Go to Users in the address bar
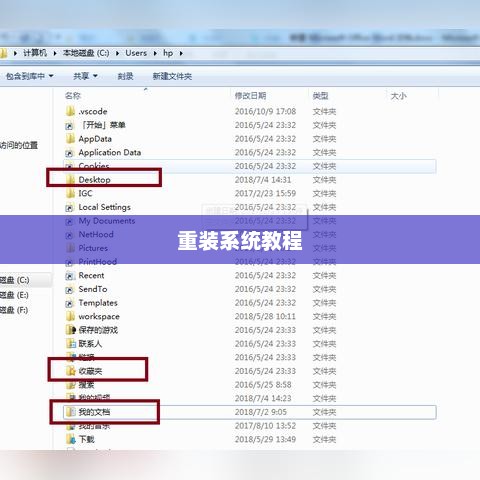The width and height of the screenshot is (480, 480). 136,53
